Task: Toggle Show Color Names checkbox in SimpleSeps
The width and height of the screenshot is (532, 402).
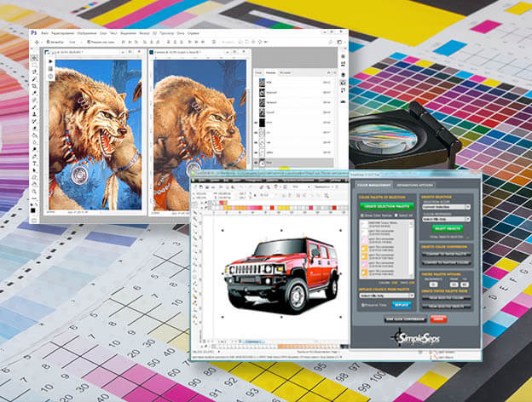Action: (x=362, y=215)
